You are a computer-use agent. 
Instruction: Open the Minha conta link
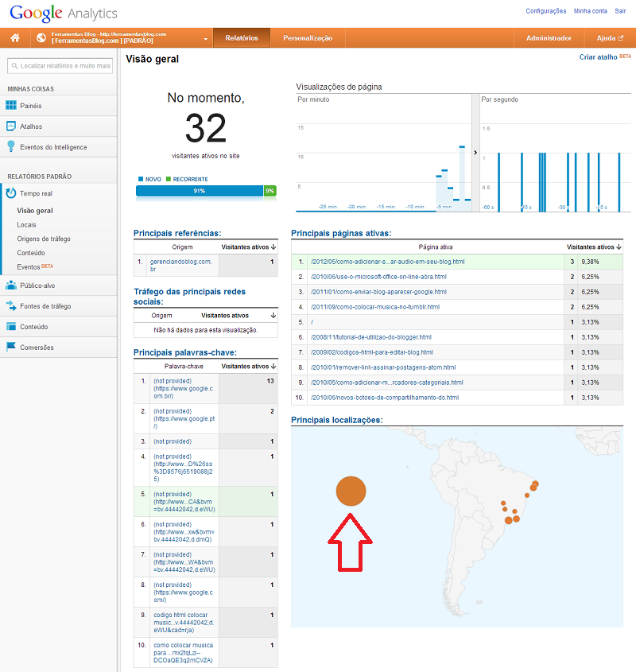tap(591, 11)
